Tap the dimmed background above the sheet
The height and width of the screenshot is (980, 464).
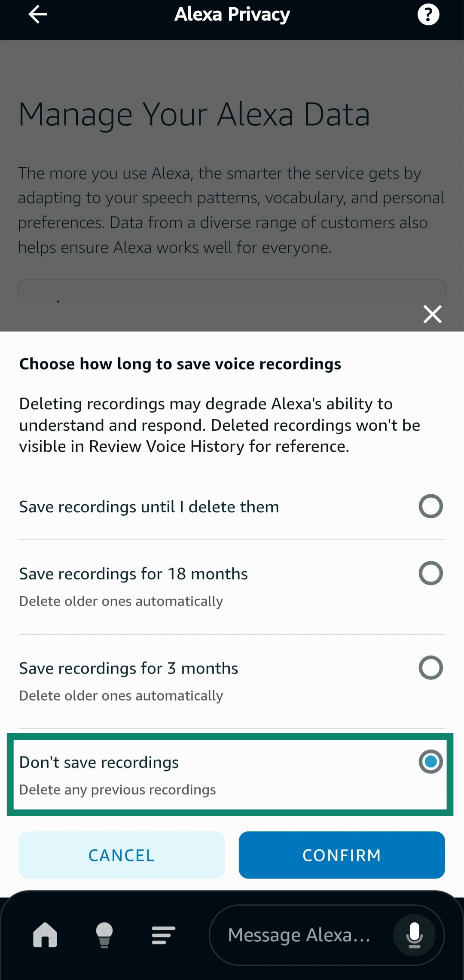pos(232,172)
